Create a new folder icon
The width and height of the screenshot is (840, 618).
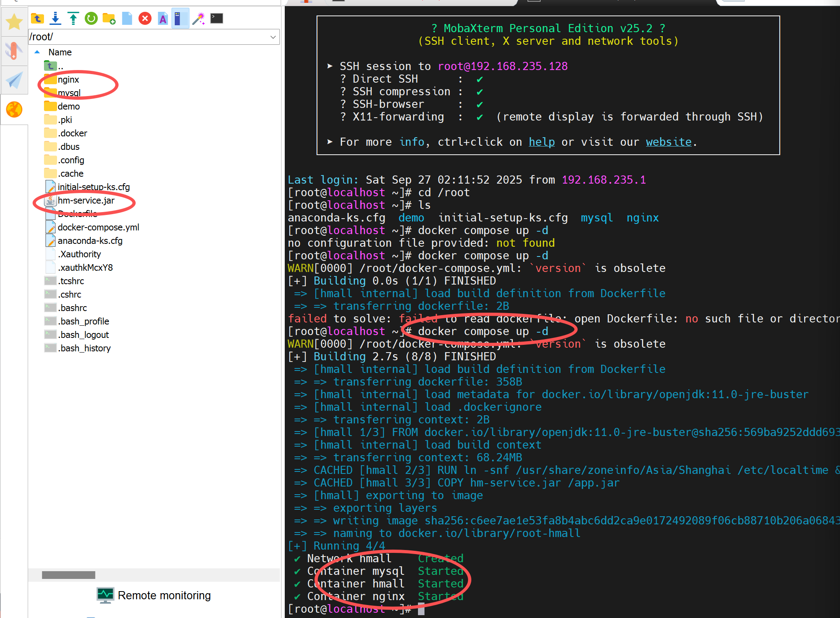(109, 18)
